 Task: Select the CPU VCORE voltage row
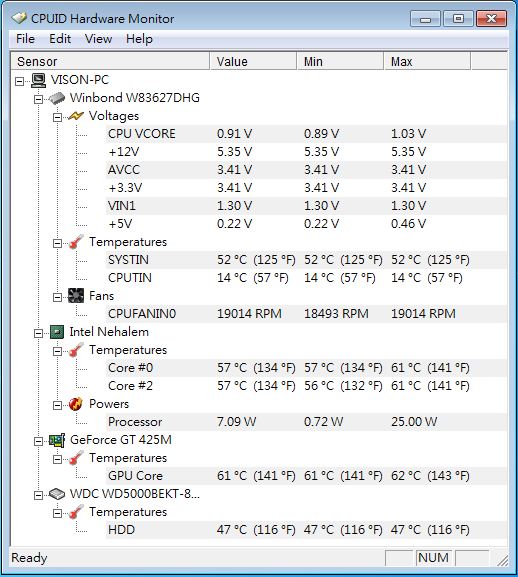point(306,134)
